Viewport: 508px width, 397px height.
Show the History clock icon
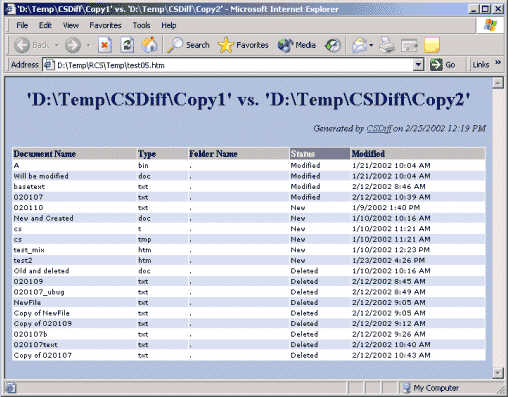click(x=333, y=45)
